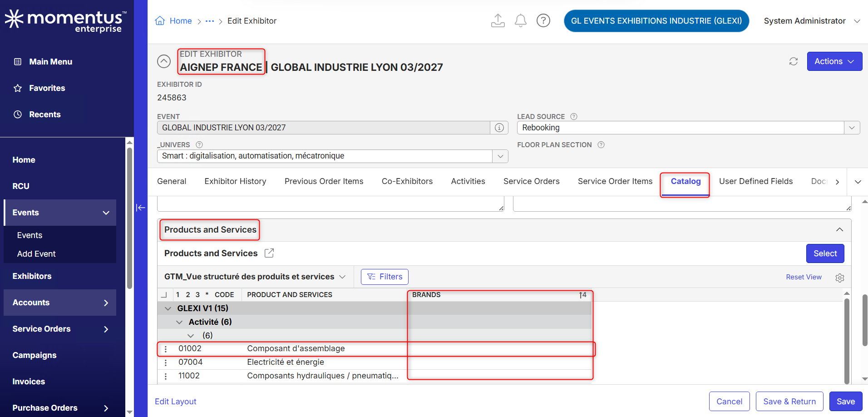Expand the Service Orders sidebar menu

[106, 329]
